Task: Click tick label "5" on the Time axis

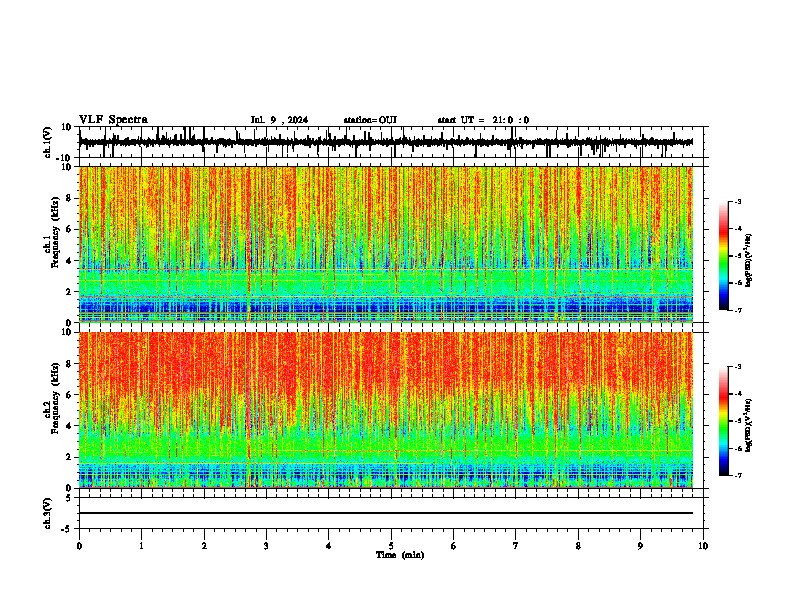Action: (x=391, y=546)
